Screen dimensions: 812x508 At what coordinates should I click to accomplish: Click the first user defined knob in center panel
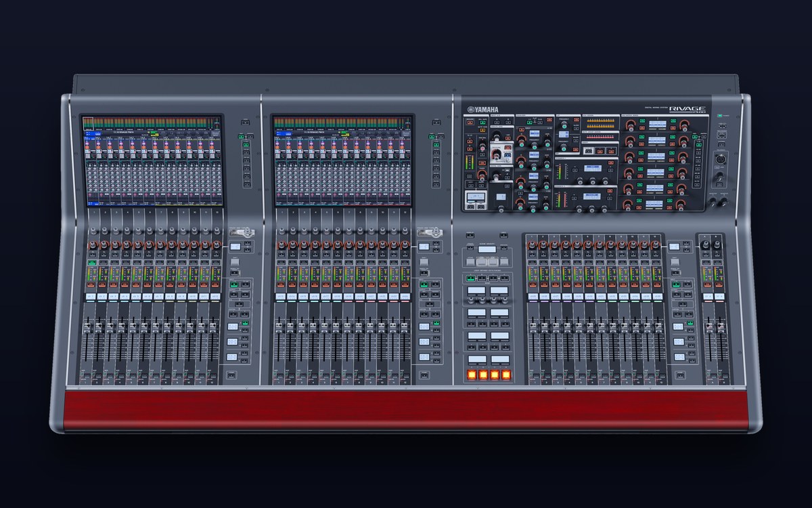tap(471, 300)
